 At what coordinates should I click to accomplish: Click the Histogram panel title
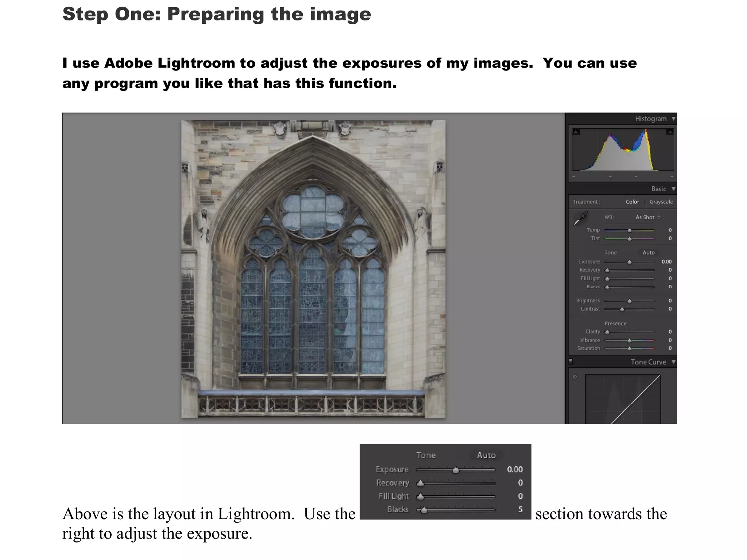[x=650, y=119]
